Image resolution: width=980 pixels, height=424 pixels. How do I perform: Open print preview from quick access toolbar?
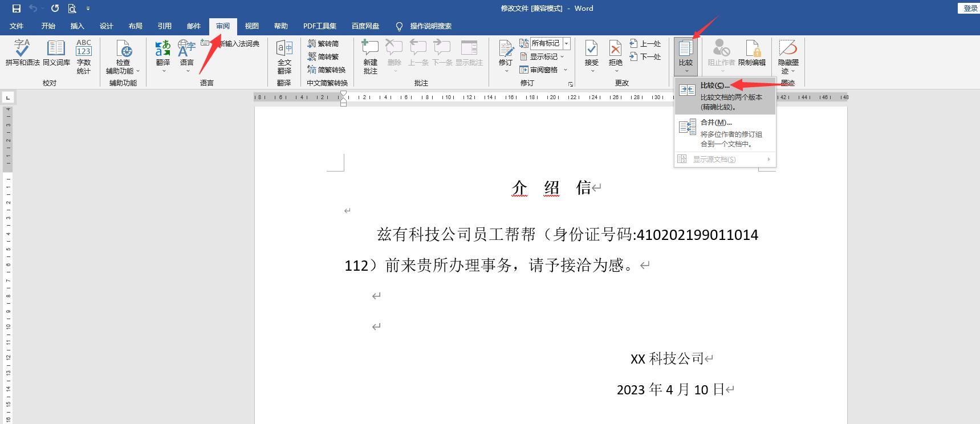72,9
